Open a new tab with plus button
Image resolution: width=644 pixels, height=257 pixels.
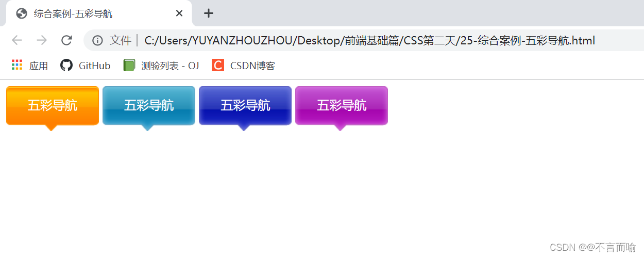tap(208, 13)
